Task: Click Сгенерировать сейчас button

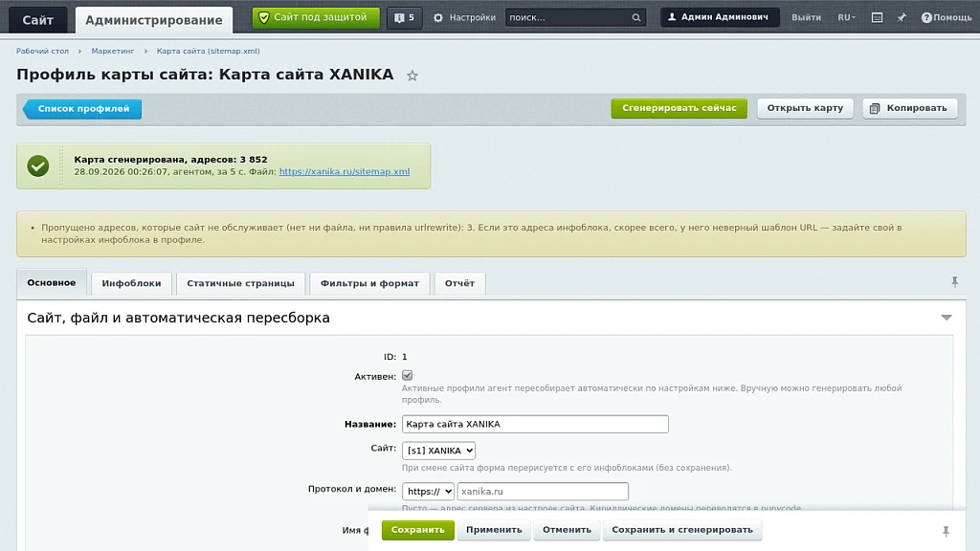Action: coord(679,108)
